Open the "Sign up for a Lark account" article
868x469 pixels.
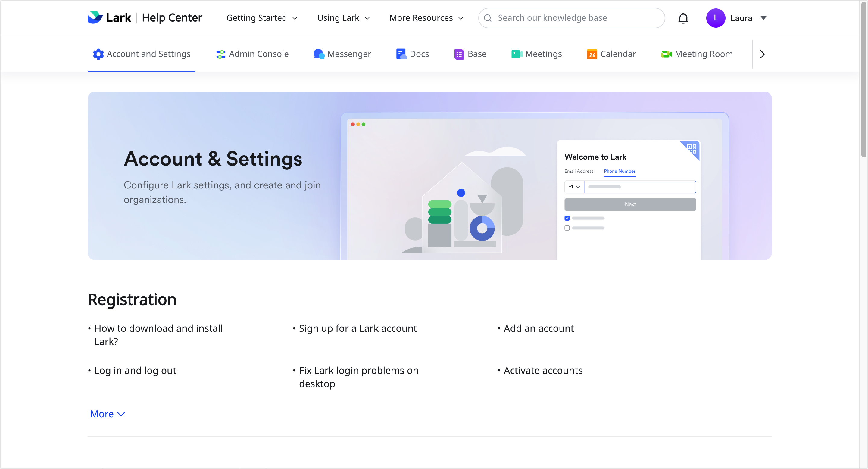pos(358,328)
